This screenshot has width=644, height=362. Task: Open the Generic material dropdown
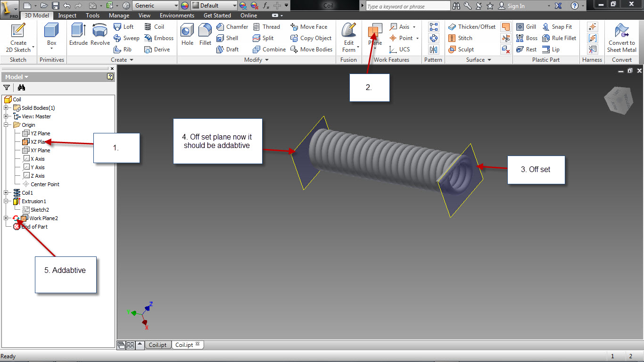pos(156,6)
